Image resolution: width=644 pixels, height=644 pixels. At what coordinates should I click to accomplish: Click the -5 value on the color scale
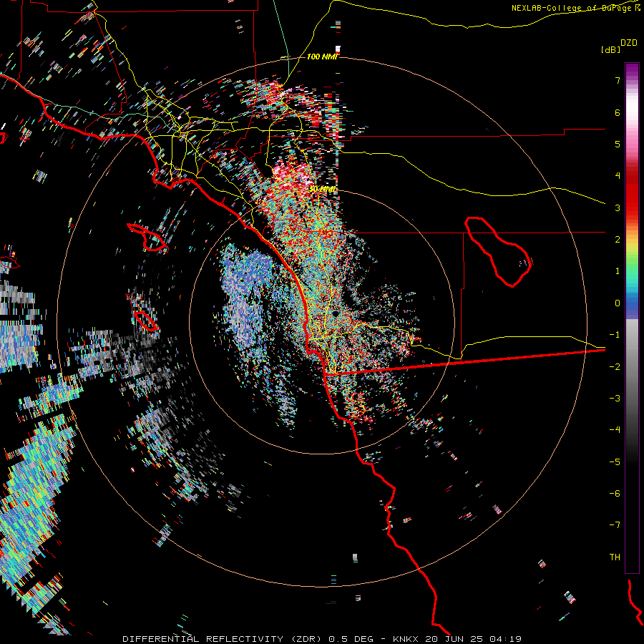[x=615, y=462]
